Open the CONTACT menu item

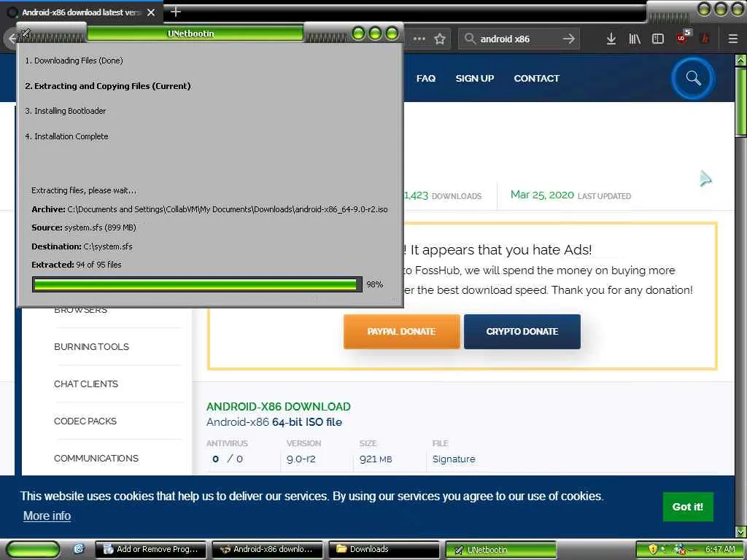(536, 79)
